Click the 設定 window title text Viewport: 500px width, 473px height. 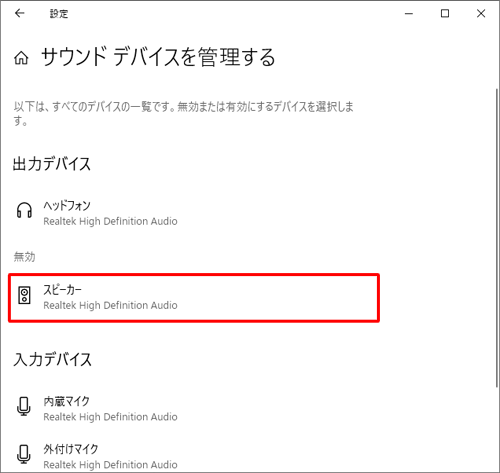59,14
